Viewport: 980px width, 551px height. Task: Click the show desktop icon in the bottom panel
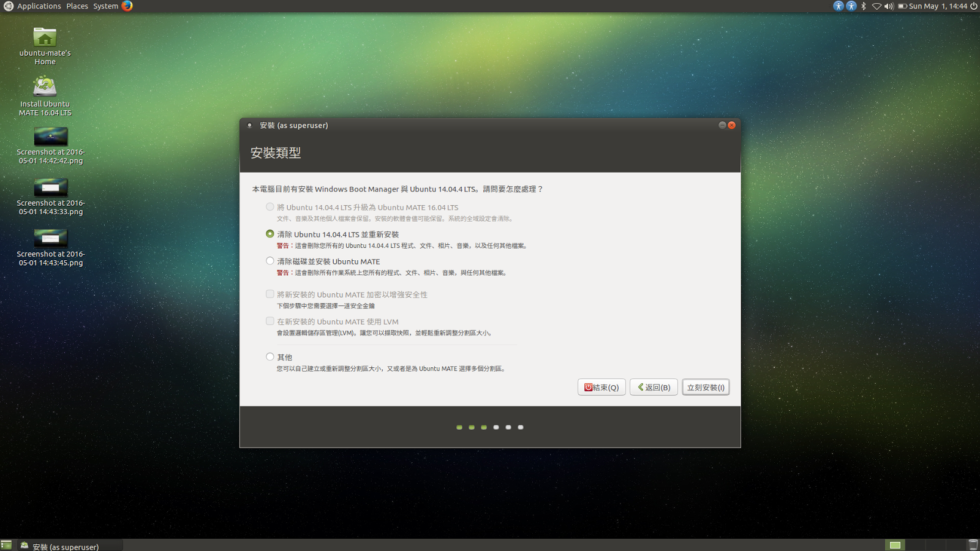click(x=6, y=545)
